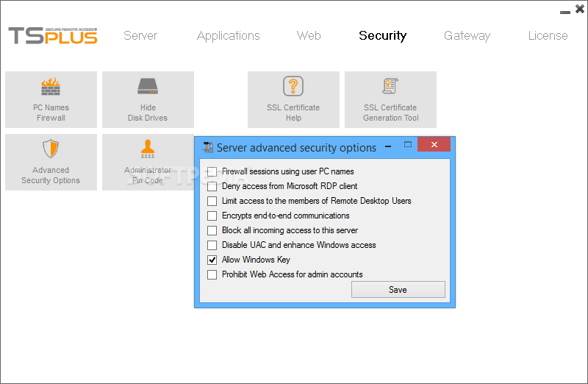Check Prohibit Web Access for admin accounts
This screenshot has height=384, width=588.
212,274
